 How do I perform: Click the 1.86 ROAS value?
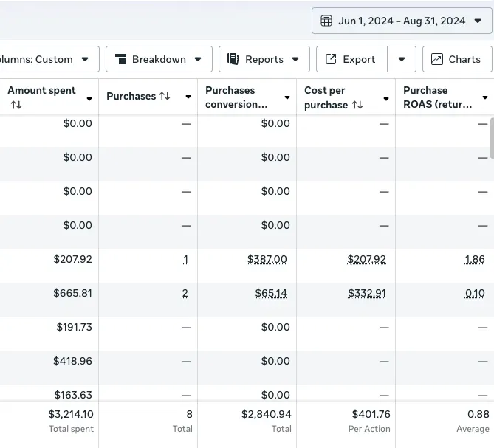[475, 259]
